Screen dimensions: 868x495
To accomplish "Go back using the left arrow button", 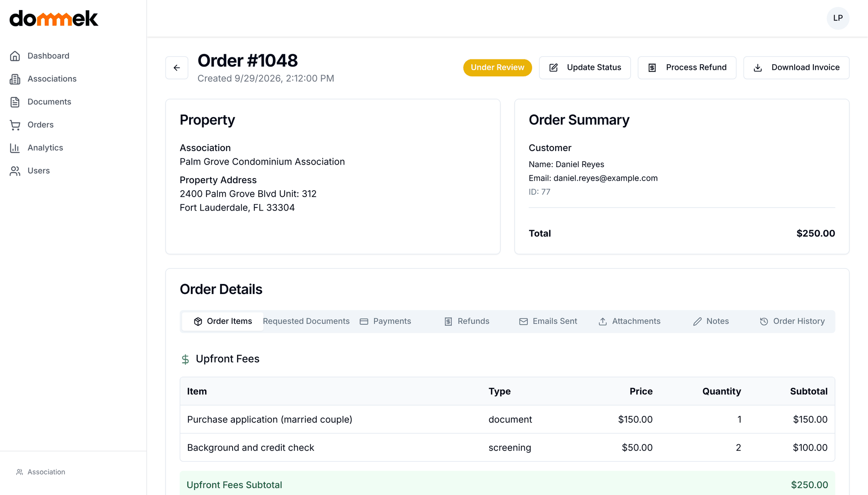I will pos(177,68).
